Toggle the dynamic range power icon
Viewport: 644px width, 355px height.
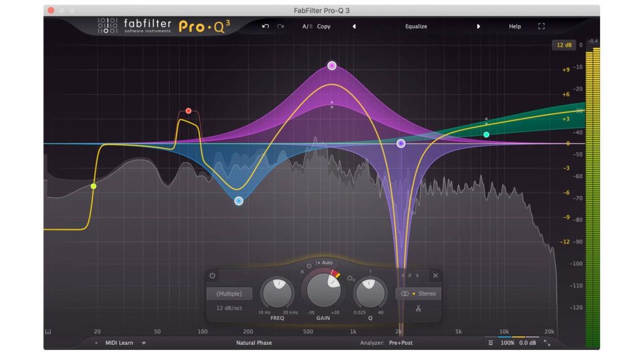click(x=309, y=266)
